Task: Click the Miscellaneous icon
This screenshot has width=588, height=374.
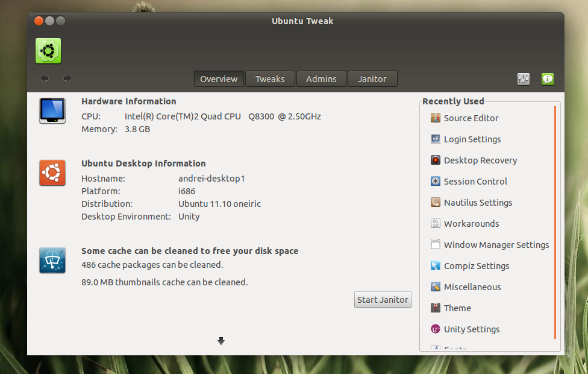Action: coord(436,287)
